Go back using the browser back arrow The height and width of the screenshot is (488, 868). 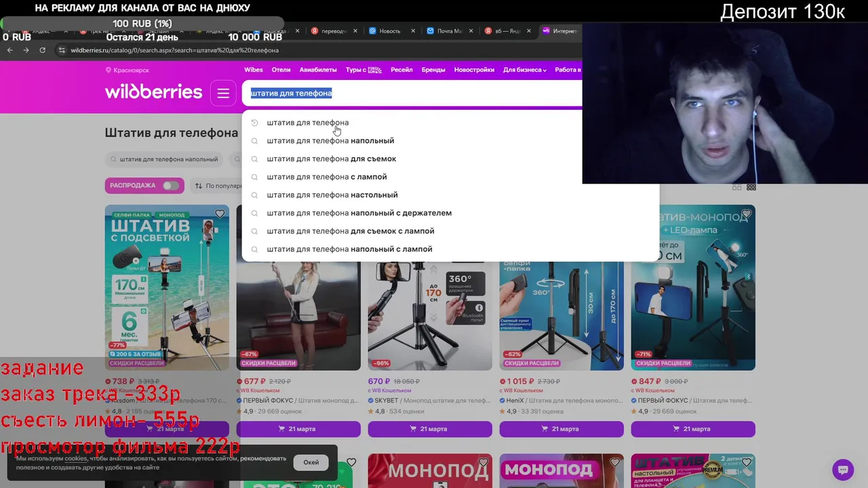coord(9,50)
